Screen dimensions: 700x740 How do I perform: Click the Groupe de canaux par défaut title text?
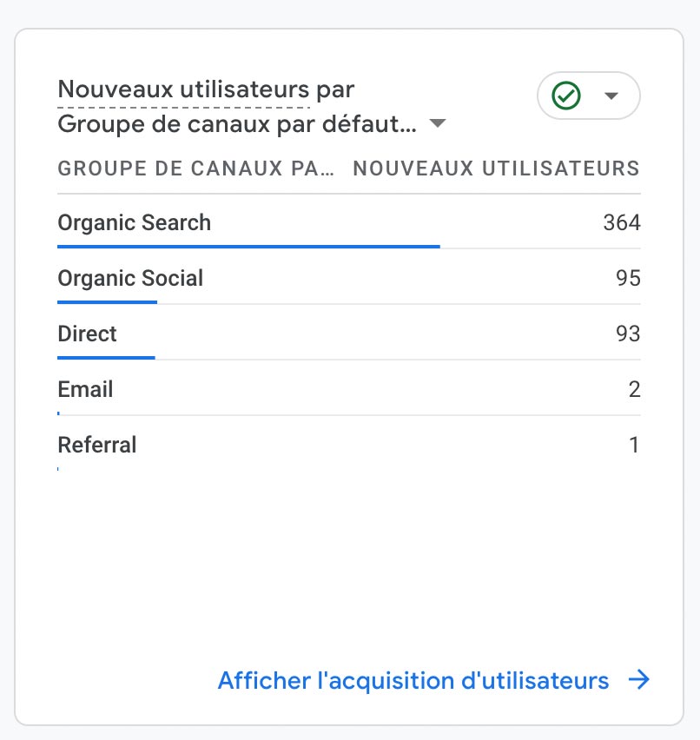[x=237, y=124]
